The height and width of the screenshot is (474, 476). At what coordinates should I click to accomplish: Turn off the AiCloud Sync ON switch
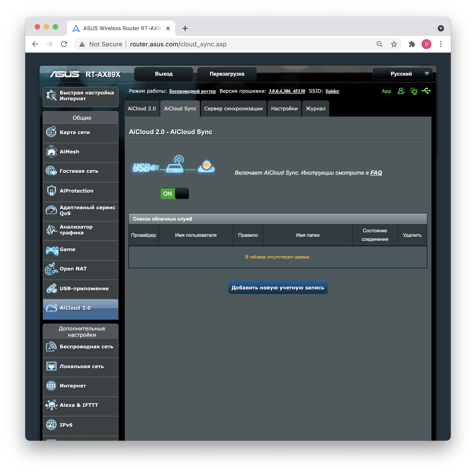click(x=175, y=193)
